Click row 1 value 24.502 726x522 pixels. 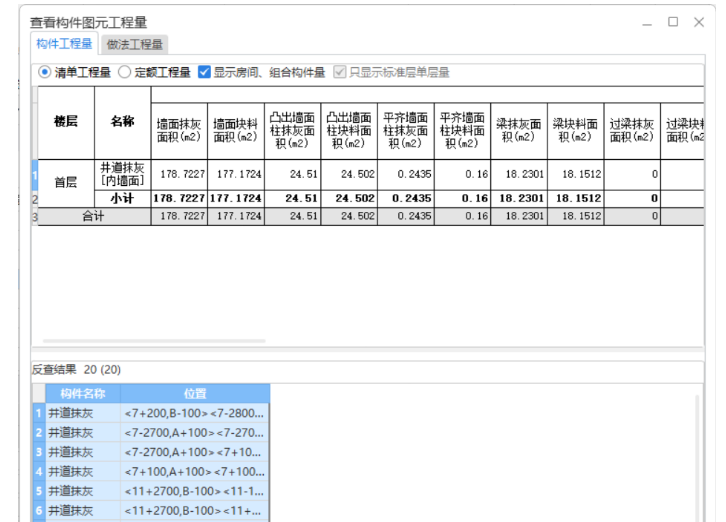coord(349,175)
